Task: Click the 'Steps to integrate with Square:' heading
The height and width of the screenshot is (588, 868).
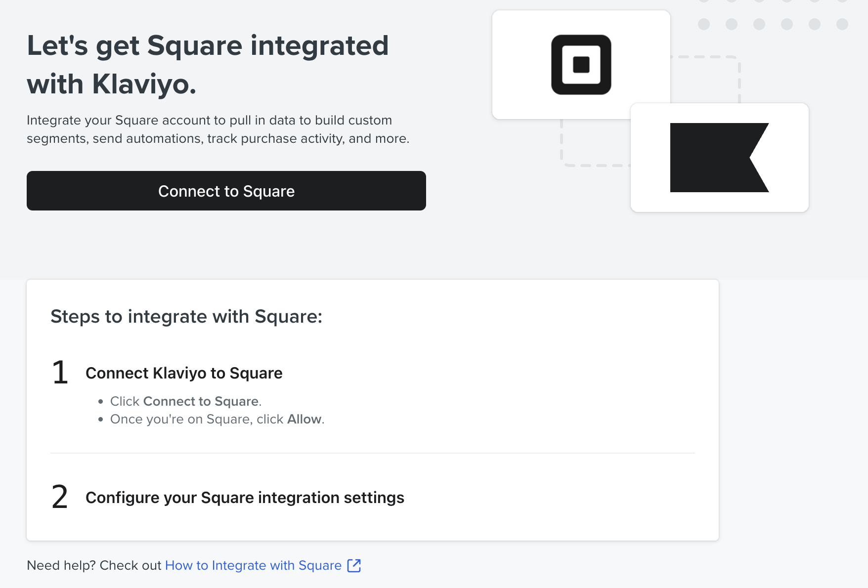Action: pos(186,317)
